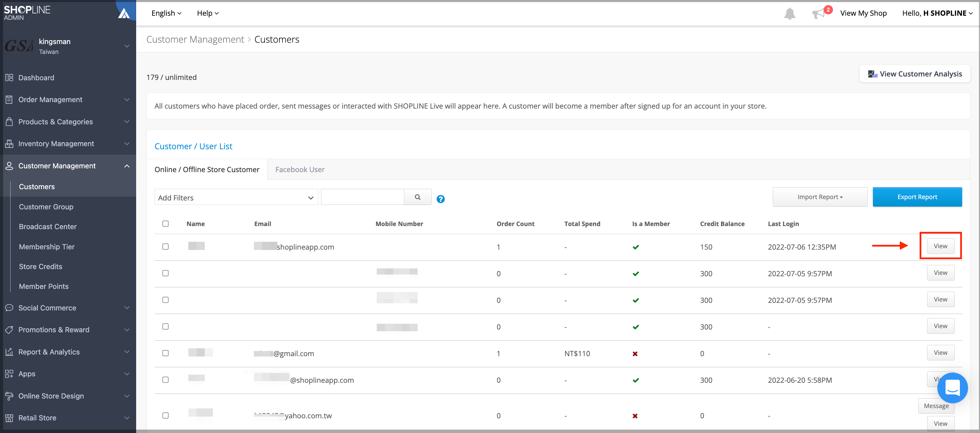This screenshot has height=433, width=980.
Task: Select the Online / Offline Store Customer tab
Action: (207, 169)
